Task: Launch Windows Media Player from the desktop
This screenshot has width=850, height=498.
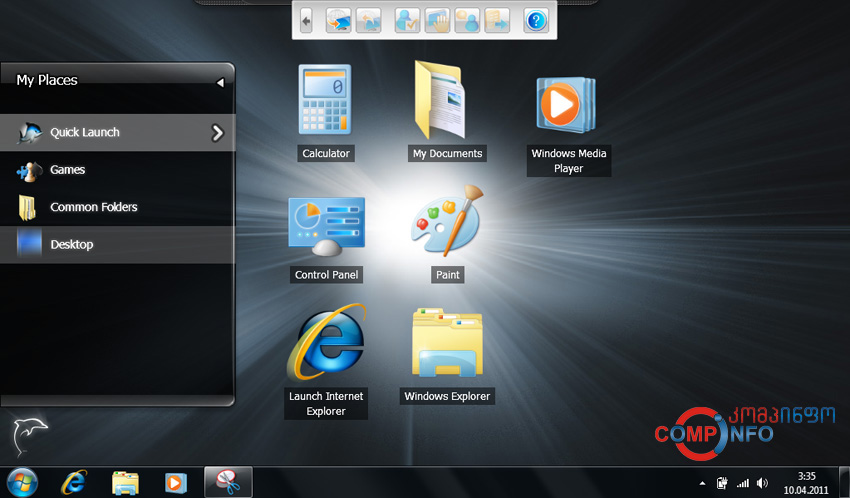Action: tap(566, 105)
